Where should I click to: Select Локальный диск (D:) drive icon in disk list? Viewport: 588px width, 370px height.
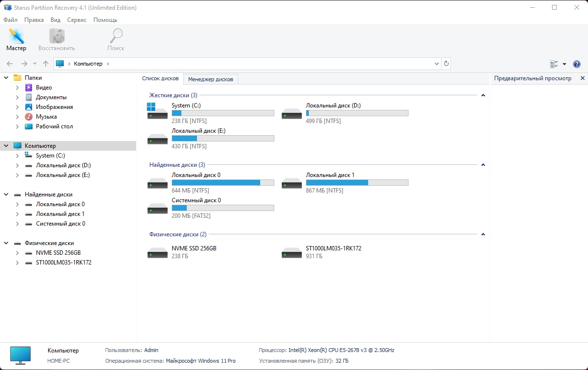(x=292, y=114)
